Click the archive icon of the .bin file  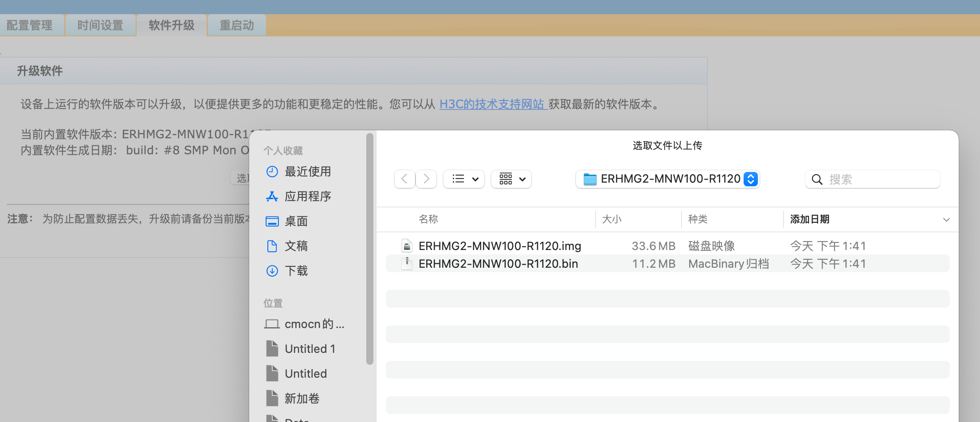pyautogui.click(x=407, y=263)
